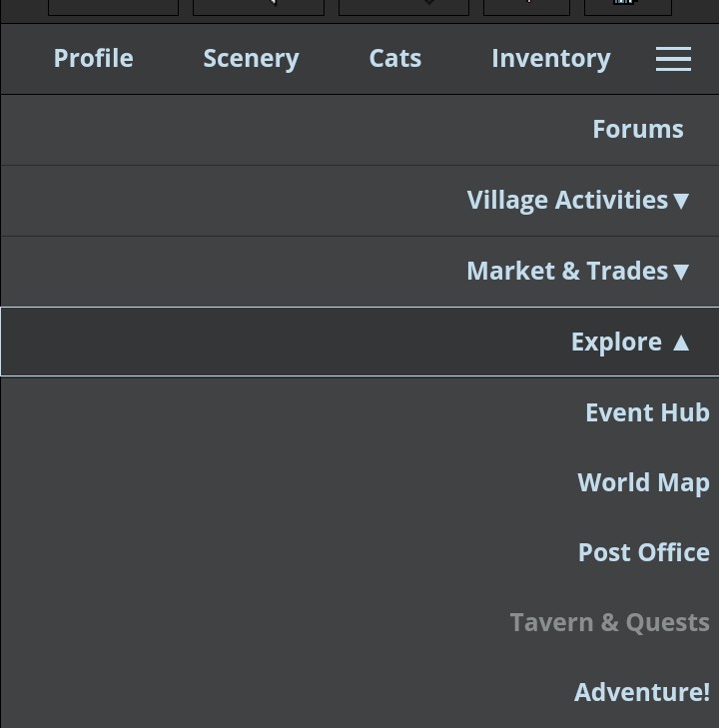Collapse Explore using its up-arrow
The width and height of the screenshot is (719, 728).
(x=681, y=343)
